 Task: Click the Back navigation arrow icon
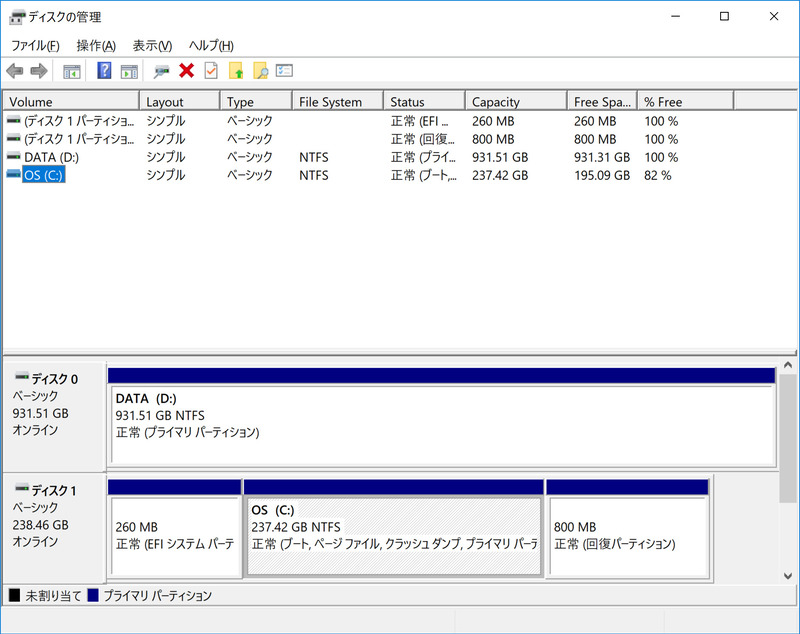tap(14, 70)
